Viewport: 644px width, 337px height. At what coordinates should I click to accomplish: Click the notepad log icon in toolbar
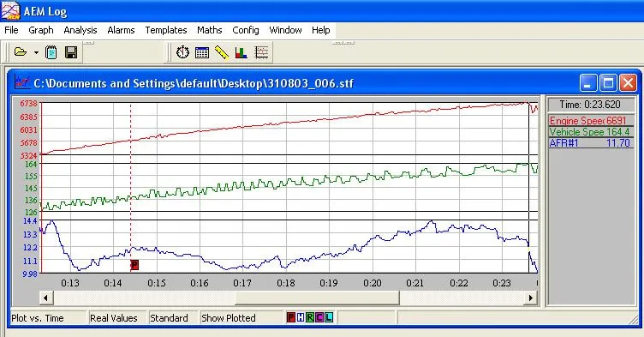click(51, 52)
